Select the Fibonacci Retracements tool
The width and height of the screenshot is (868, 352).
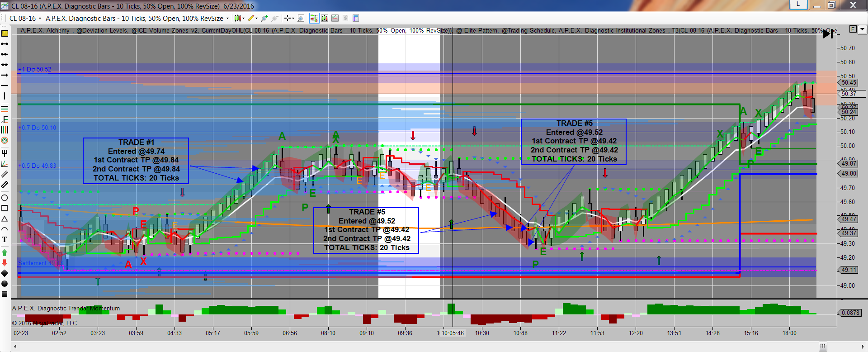[5, 109]
